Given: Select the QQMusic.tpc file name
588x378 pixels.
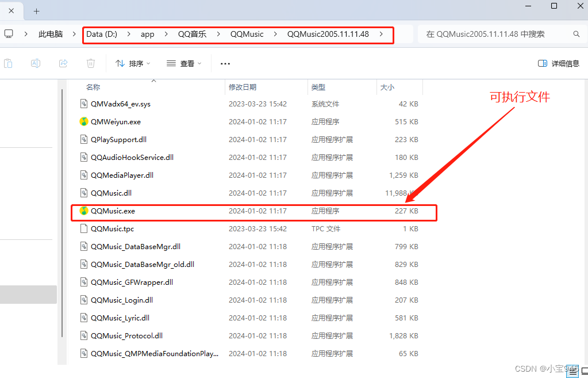Looking at the screenshot, I should (x=113, y=228).
